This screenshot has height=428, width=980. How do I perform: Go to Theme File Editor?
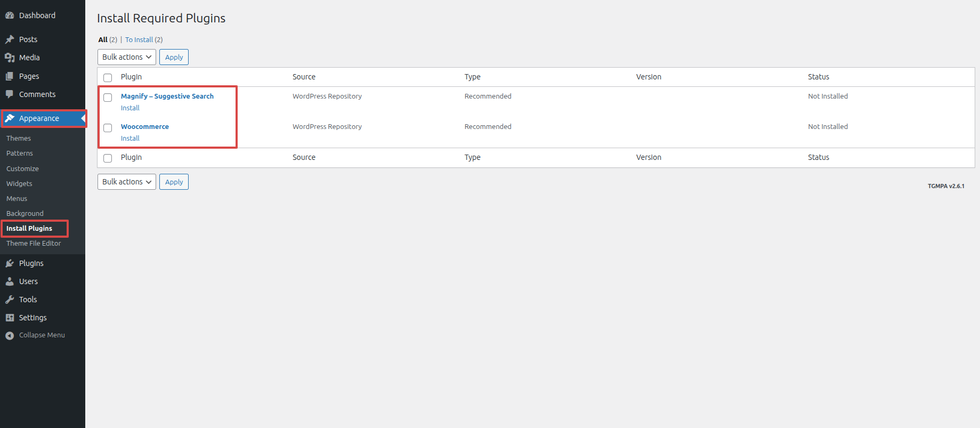click(34, 243)
